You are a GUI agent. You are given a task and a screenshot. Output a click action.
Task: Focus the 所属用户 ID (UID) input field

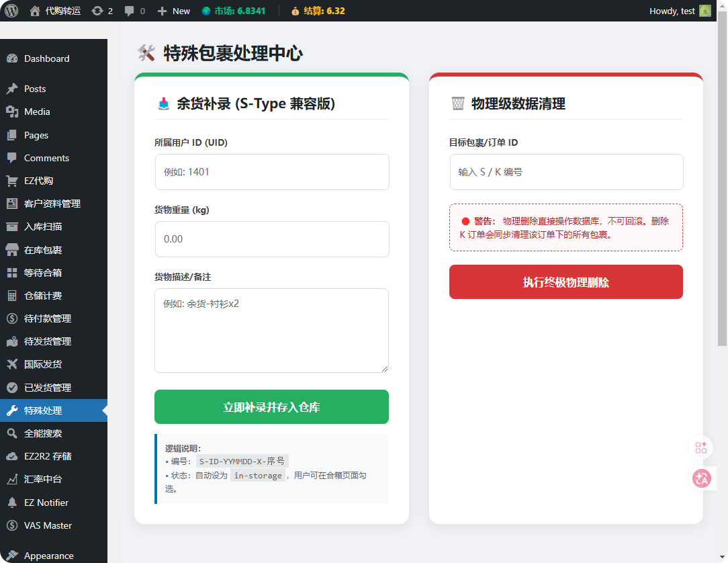tap(271, 172)
